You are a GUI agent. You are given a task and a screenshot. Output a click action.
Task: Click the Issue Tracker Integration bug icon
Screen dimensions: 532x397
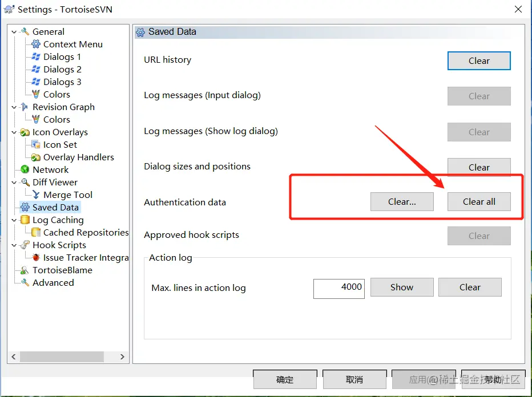pos(36,257)
